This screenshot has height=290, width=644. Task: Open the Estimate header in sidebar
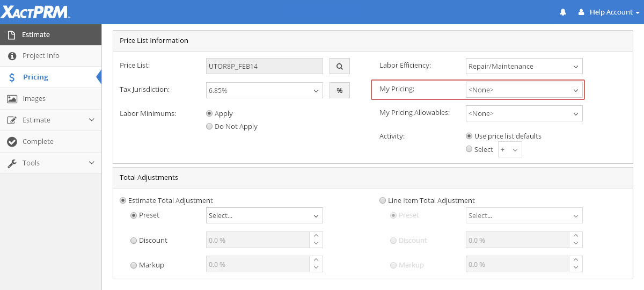(35, 34)
